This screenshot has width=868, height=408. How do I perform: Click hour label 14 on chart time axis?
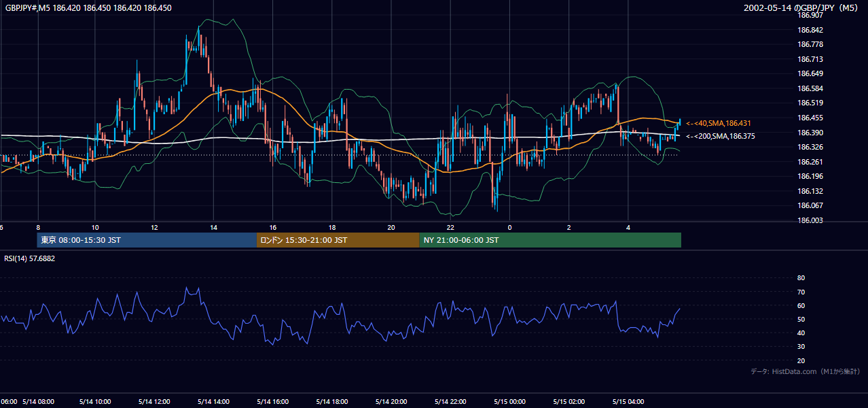click(x=213, y=227)
